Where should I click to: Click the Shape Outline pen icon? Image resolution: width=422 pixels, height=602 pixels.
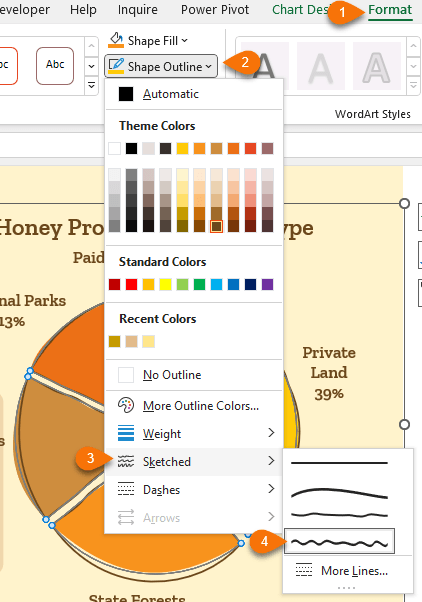pos(116,66)
